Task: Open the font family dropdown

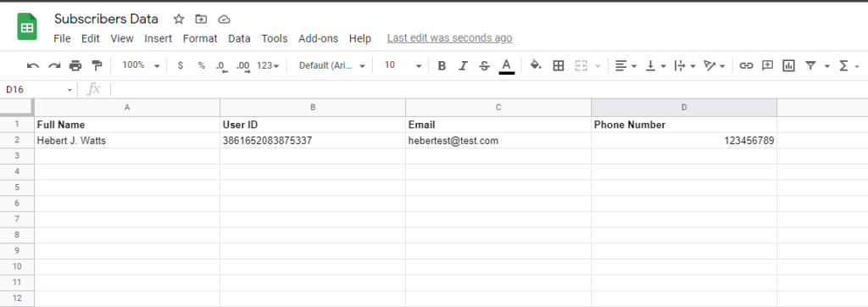Action: [332, 65]
